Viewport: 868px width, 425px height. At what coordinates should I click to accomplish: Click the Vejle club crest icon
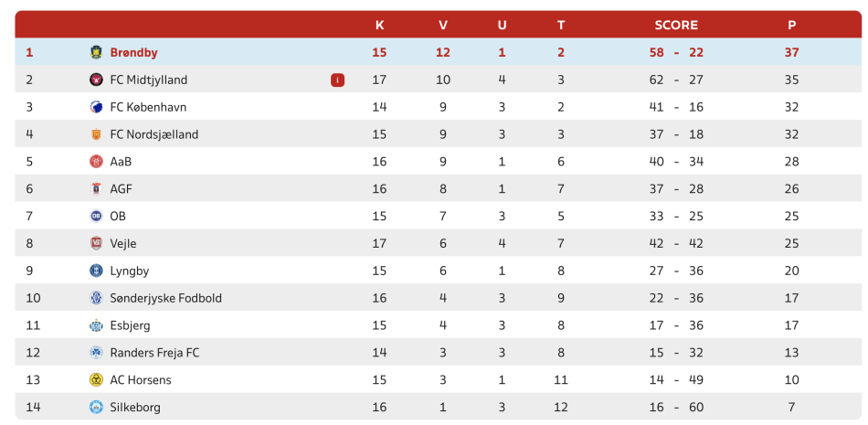pos(96,243)
